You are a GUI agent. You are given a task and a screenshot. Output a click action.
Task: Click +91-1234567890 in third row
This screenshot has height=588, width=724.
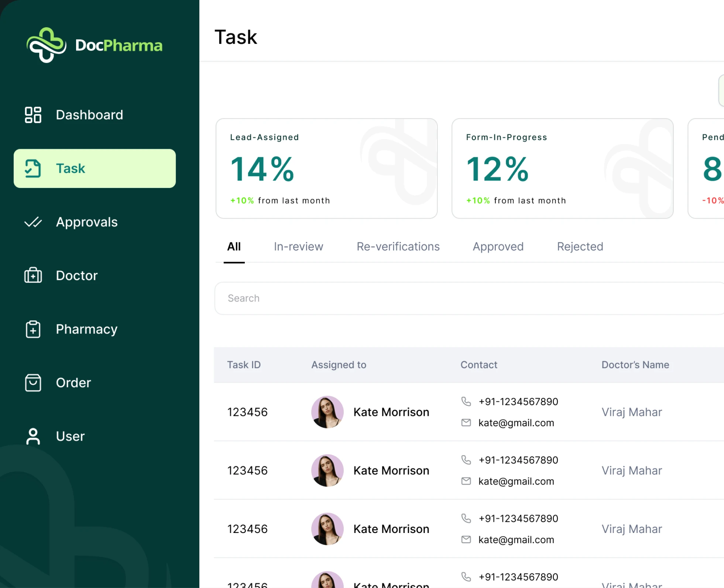pyautogui.click(x=518, y=518)
